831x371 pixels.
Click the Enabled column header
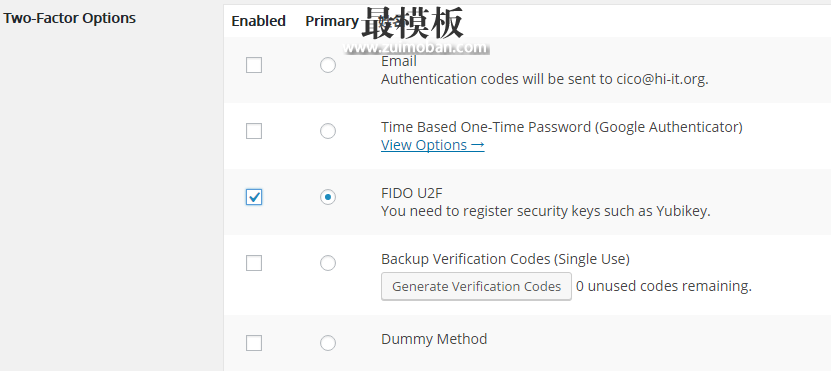click(259, 21)
